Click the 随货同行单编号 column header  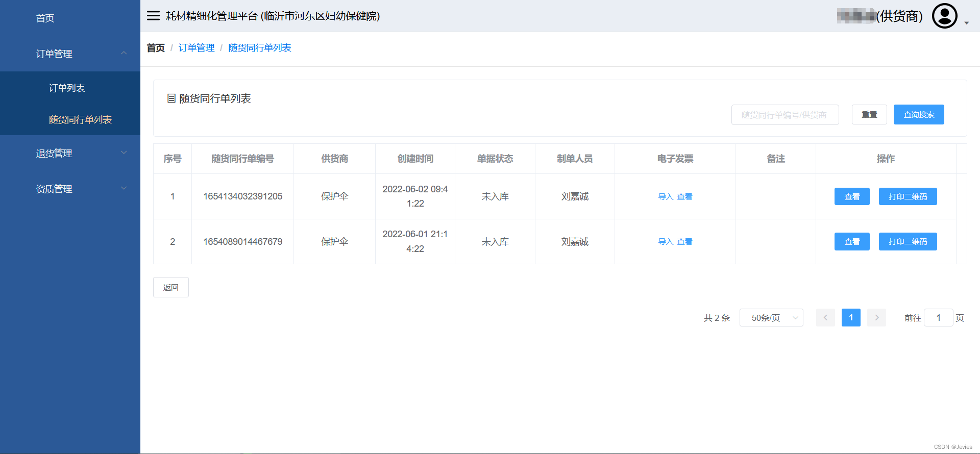pos(242,159)
